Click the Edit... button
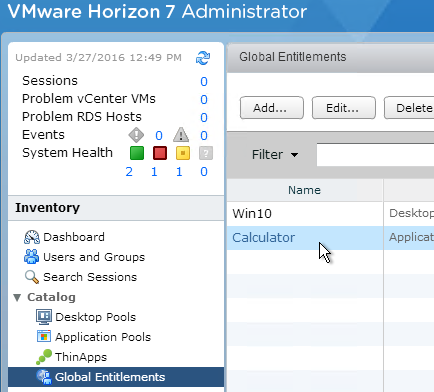This screenshot has height=392, width=434. 344,108
